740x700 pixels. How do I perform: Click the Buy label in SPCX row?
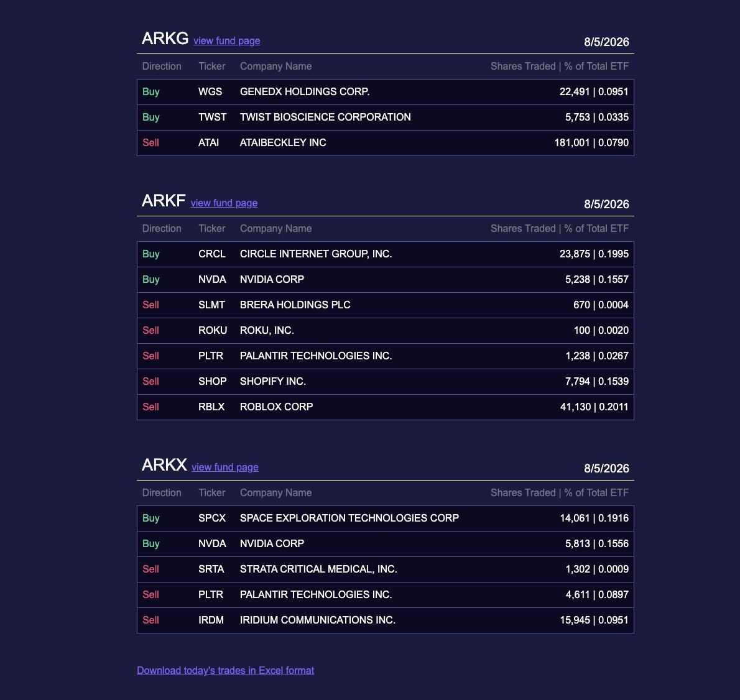pos(151,518)
